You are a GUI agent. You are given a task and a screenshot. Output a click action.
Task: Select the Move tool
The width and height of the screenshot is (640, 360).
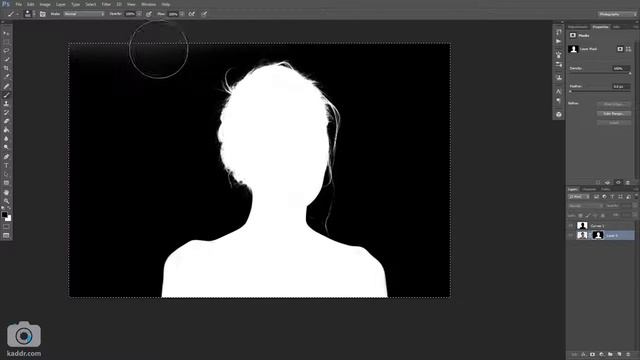click(6, 33)
